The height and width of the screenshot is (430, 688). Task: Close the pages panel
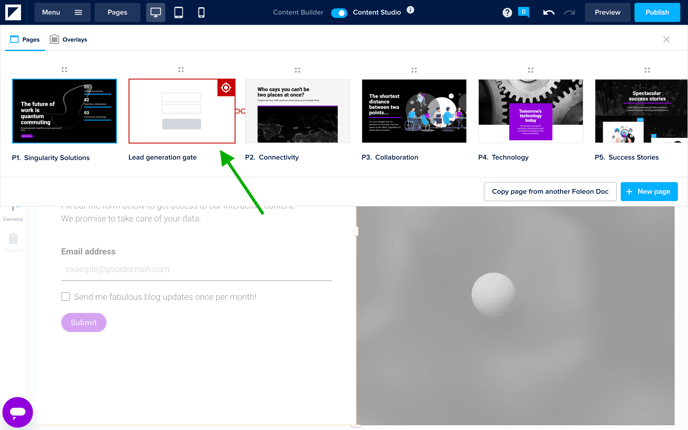(x=667, y=40)
